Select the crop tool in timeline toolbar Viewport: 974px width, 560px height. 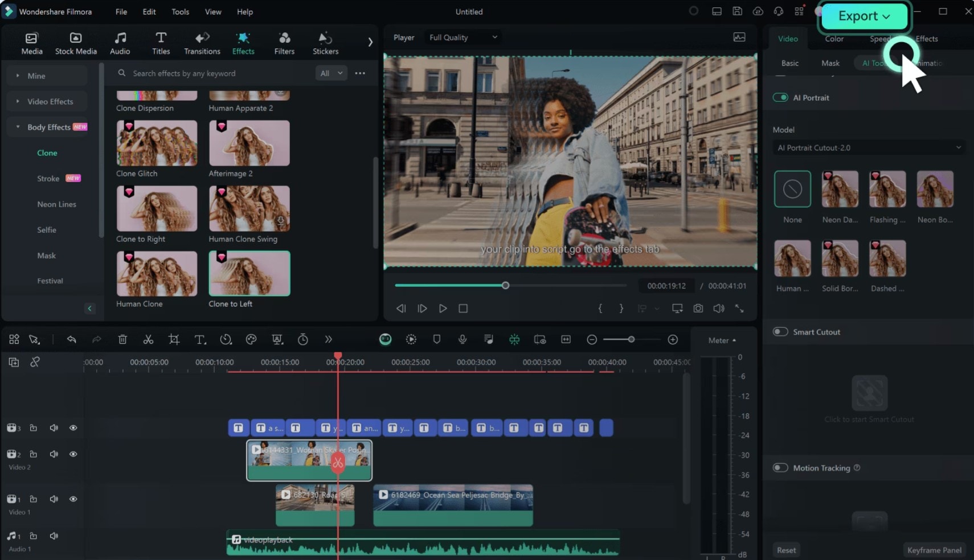pos(174,339)
